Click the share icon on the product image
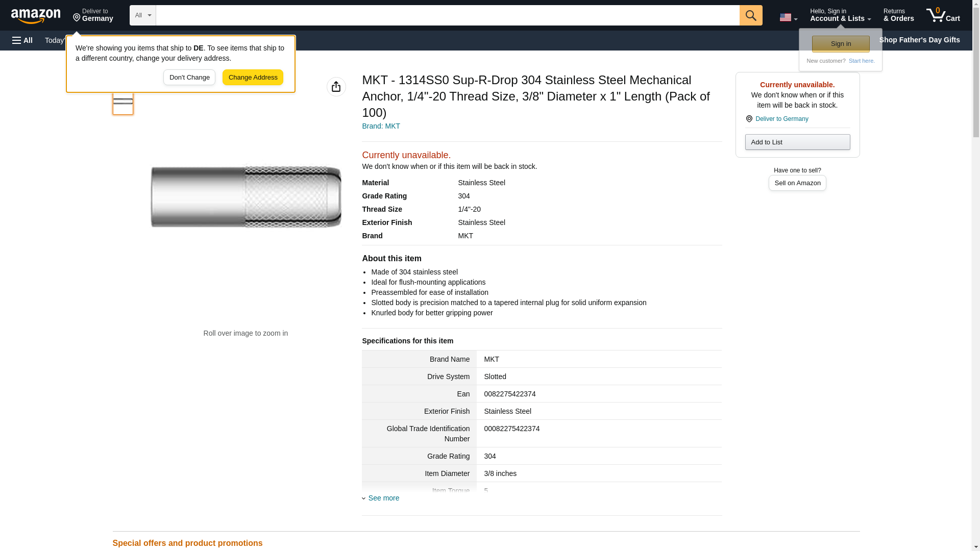 tap(336, 87)
